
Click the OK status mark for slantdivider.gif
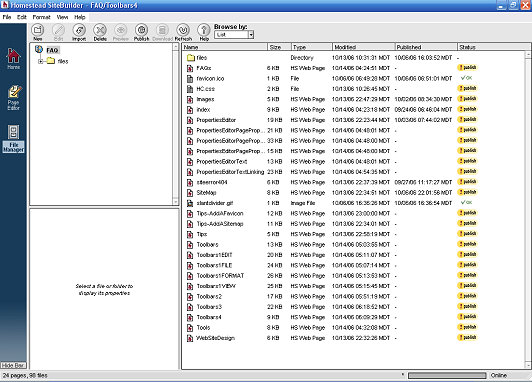coord(466,202)
